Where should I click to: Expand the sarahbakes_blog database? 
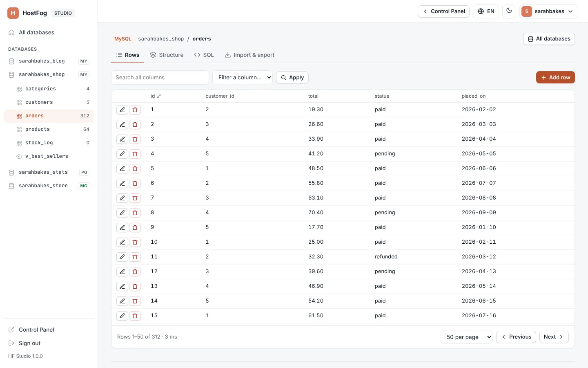tap(49, 61)
